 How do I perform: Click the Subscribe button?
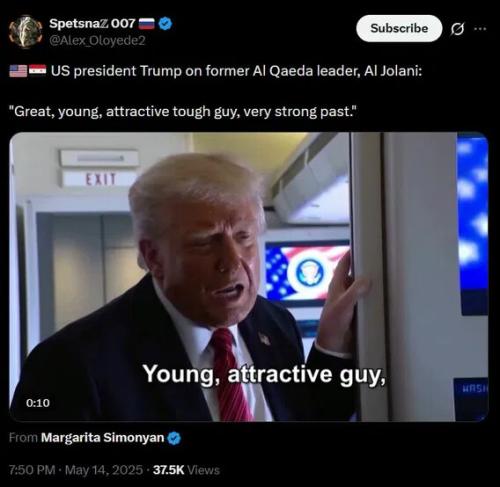[x=399, y=28]
